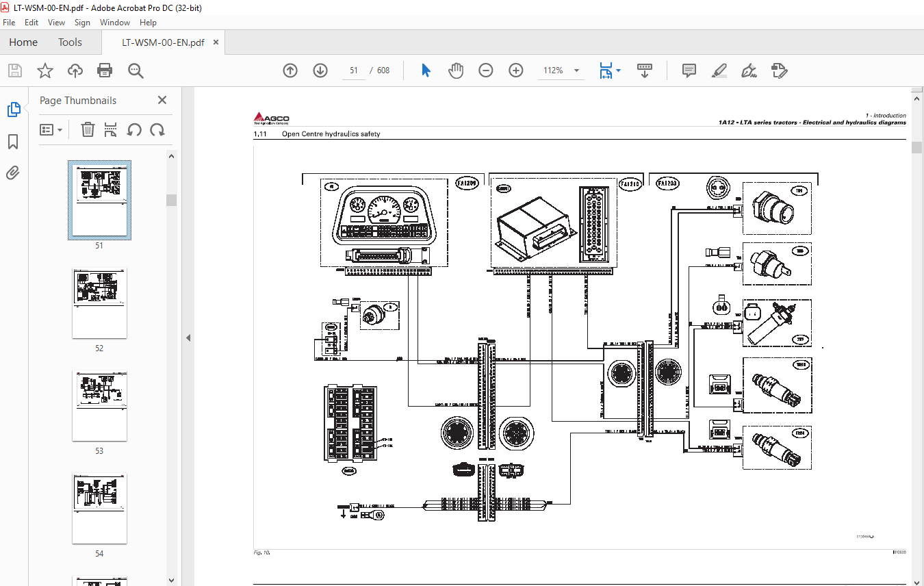Image resolution: width=924 pixels, height=586 pixels.
Task: Collapse the navigation pane arrow
Action: [x=188, y=337]
